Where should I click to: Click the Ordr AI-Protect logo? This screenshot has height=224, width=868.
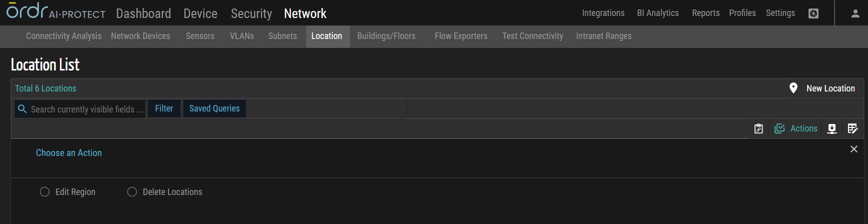[x=55, y=12]
